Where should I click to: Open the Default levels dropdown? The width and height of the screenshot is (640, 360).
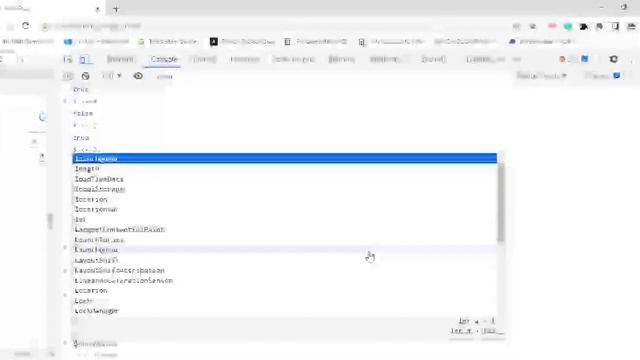click(x=541, y=76)
